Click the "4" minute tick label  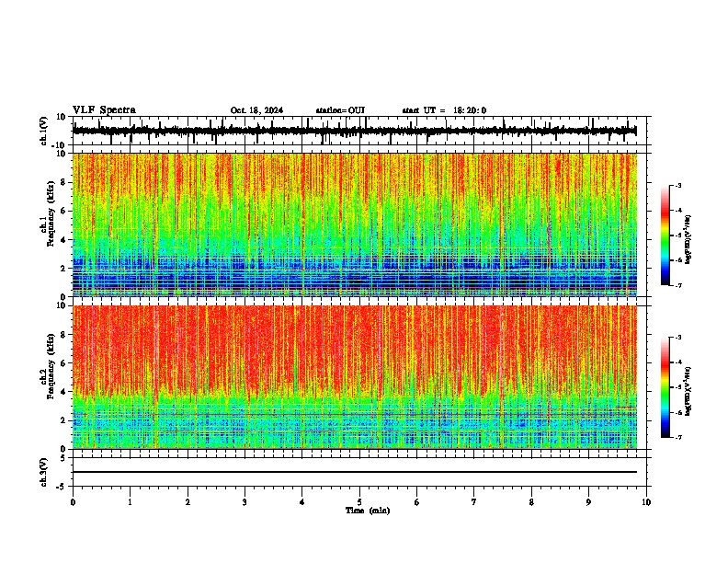[x=302, y=502]
